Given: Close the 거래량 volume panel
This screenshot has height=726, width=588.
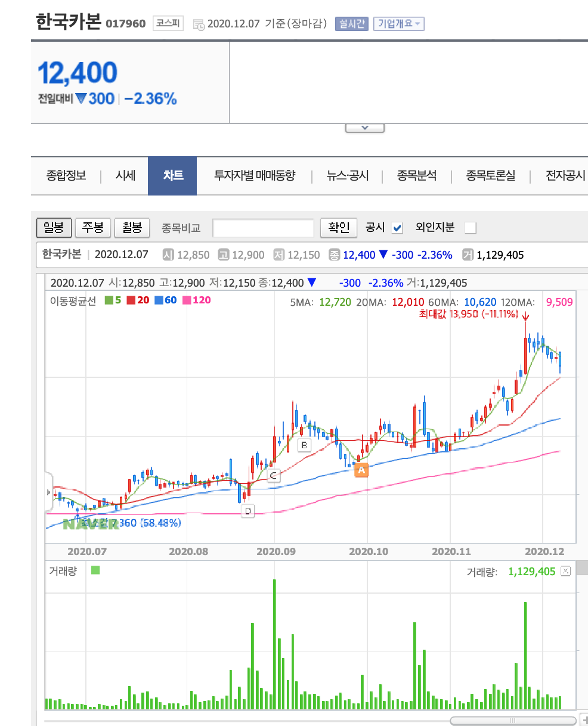Looking at the screenshot, I should click(566, 571).
